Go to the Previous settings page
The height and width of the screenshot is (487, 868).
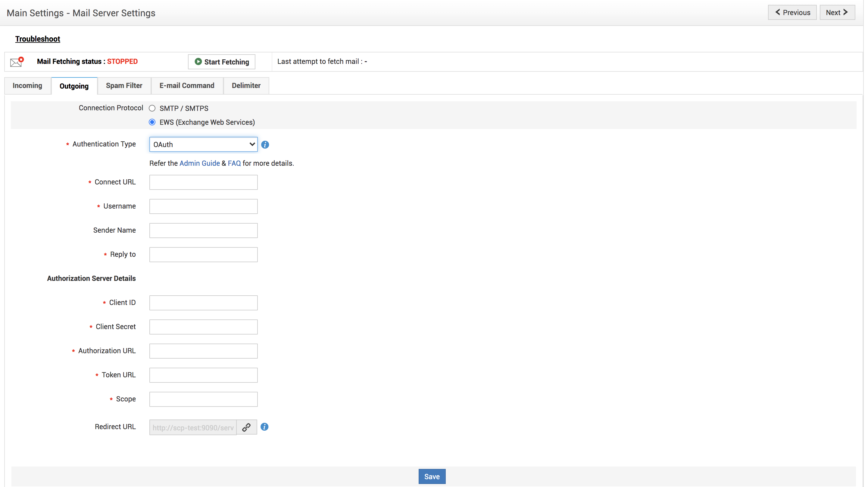point(792,12)
